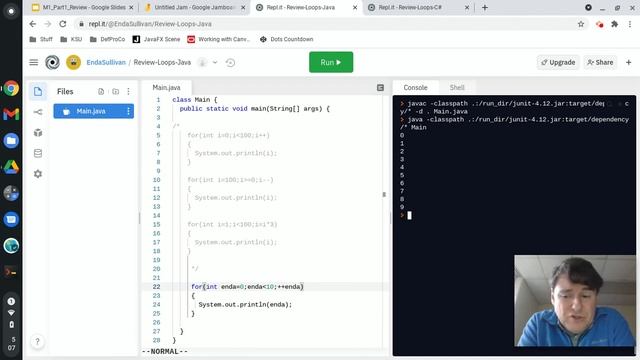640x360 pixels.
Task: Switch to the Console tab
Action: coord(416,87)
